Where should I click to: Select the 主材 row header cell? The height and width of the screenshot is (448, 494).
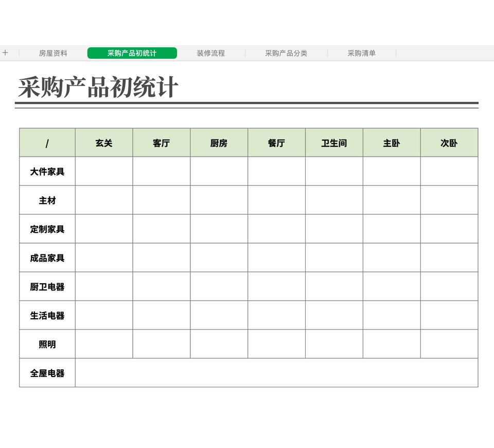47,200
